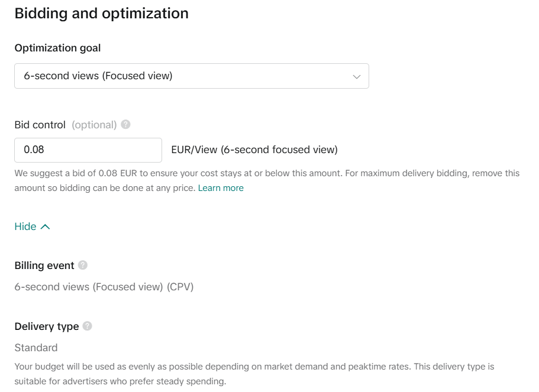This screenshot has width=539, height=392.
Task: Click the "EUR/View (6-second focused view)" unit text
Action: 254,150
